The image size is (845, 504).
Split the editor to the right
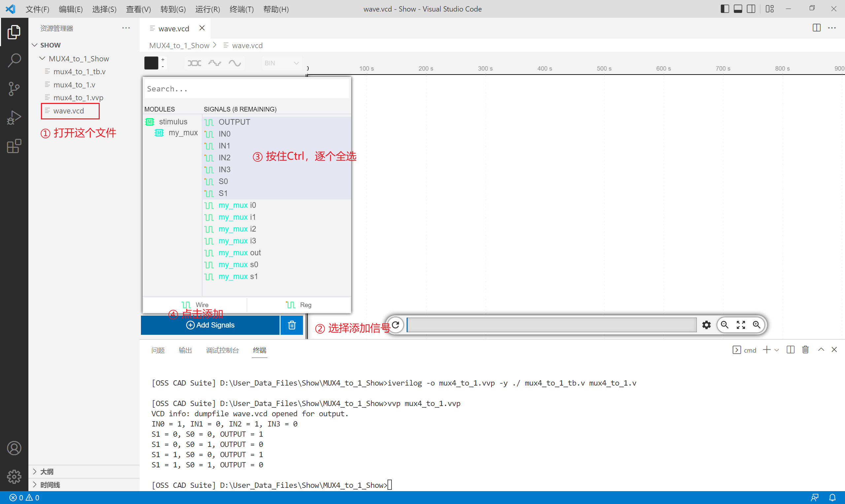click(817, 28)
